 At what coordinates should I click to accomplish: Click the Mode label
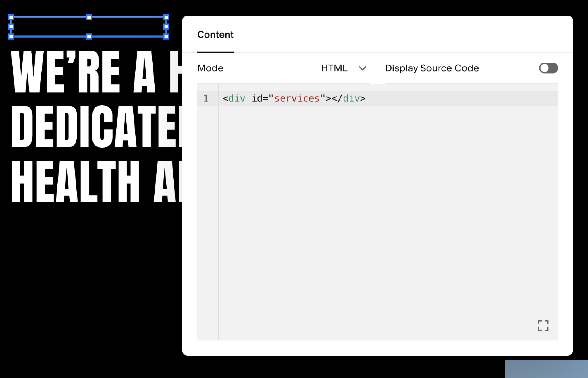click(x=210, y=68)
